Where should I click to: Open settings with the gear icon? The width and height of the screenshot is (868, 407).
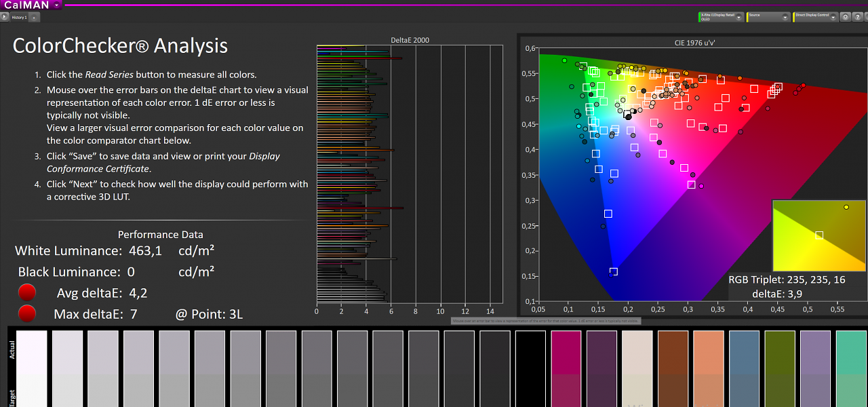(845, 17)
